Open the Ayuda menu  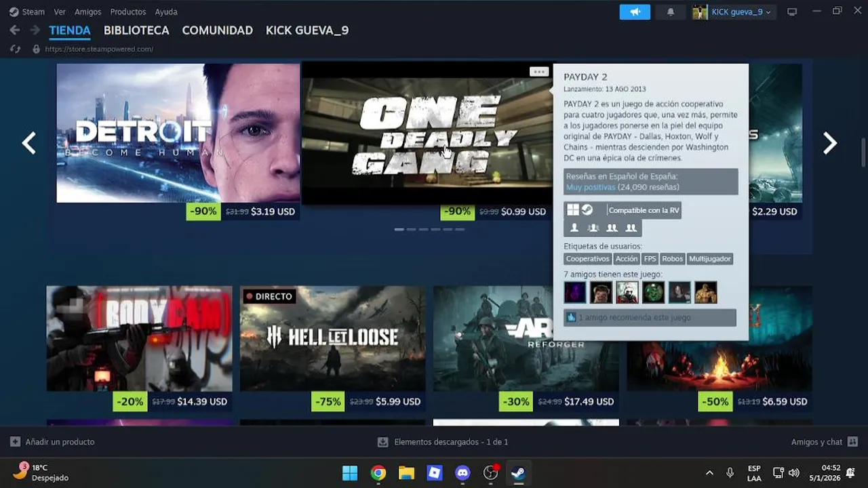(x=166, y=12)
